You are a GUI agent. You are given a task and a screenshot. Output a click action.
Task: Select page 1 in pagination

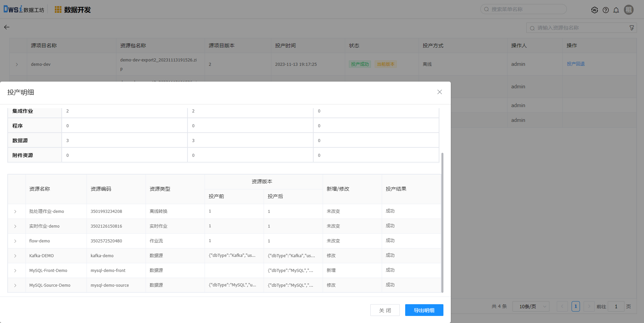pyautogui.click(x=576, y=306)
